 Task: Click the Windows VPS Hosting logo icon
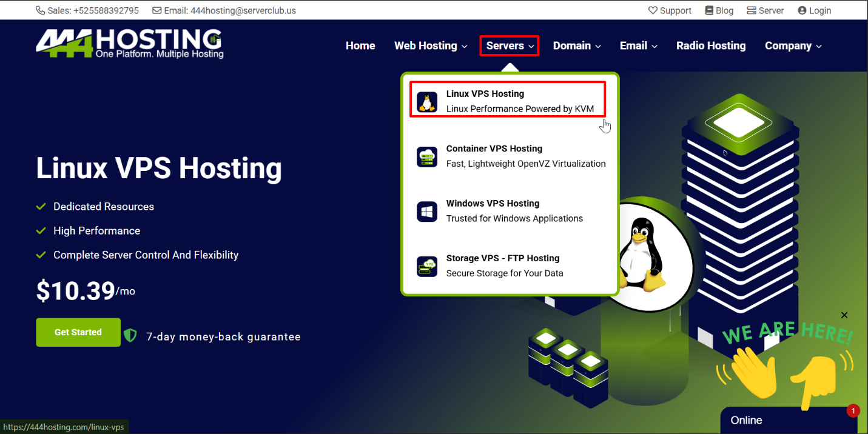click(427, 212)
